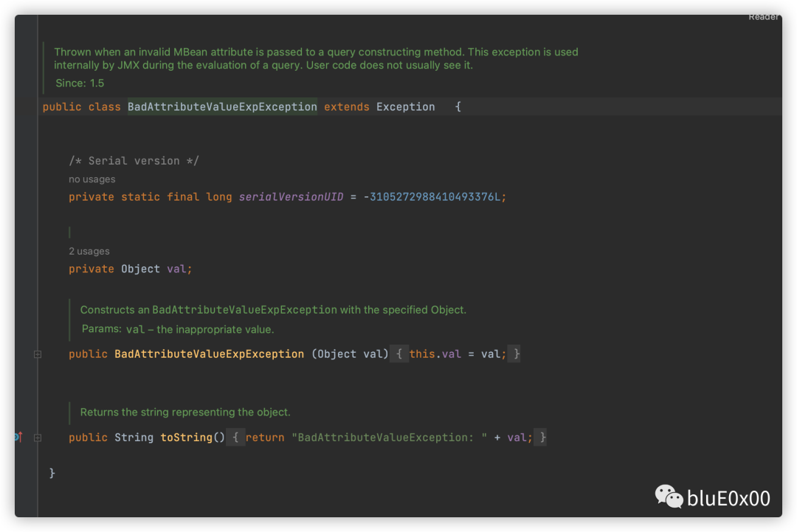Click the Exception superclass reference
The image size is (797, 532).
pyautogui.click(x=406, y=107)
